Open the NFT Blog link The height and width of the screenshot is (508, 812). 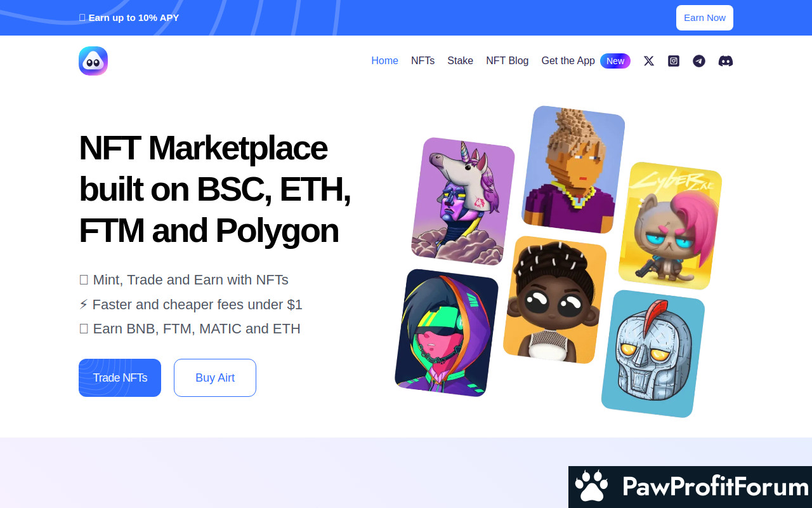click(x=507, y=61)
